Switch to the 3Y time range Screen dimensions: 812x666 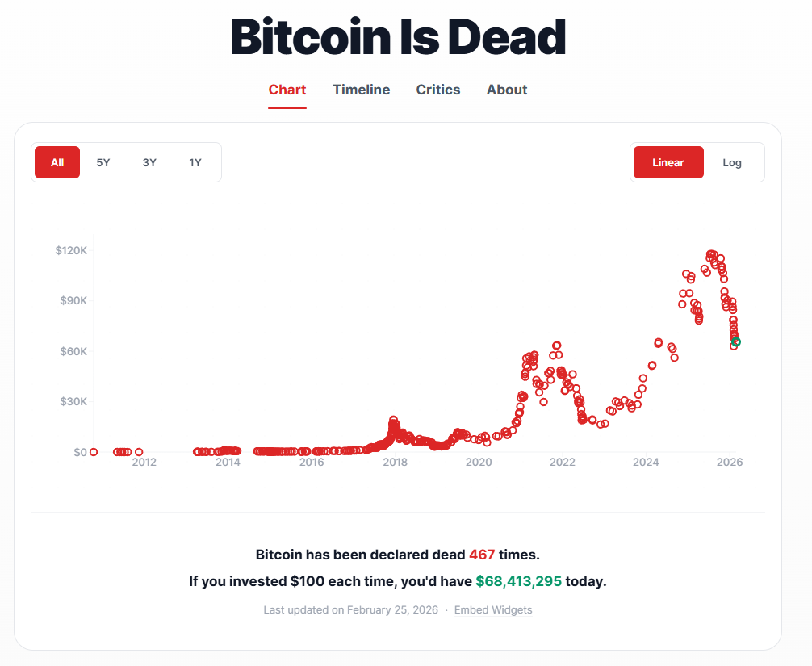(149, 162)
